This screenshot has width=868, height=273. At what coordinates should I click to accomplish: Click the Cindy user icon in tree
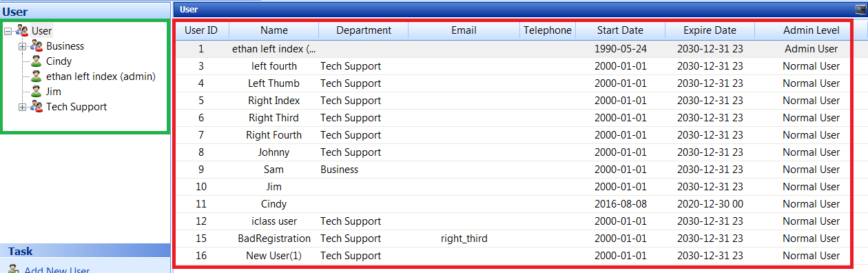37,61
